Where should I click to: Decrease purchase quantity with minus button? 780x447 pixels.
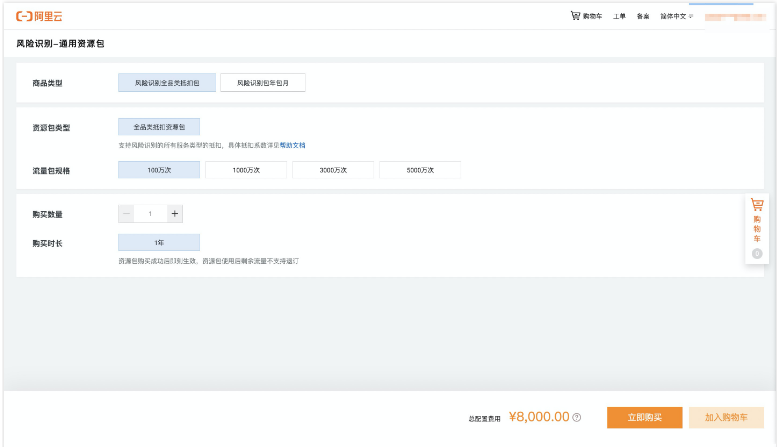(x=126, y=214)
